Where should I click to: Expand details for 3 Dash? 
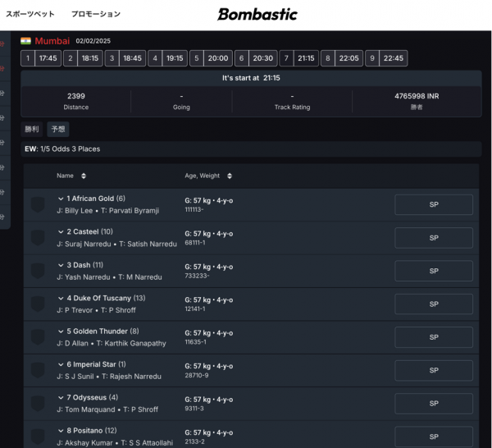(x=61, y=265)
